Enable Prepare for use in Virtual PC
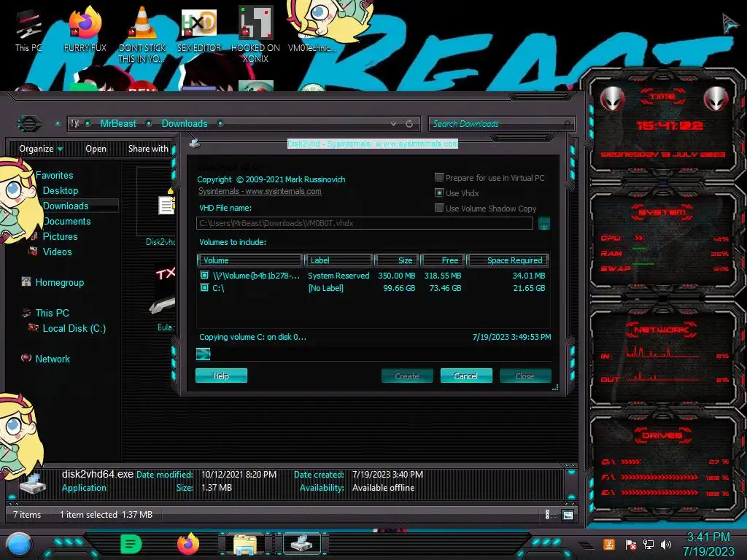 point(439,178)
